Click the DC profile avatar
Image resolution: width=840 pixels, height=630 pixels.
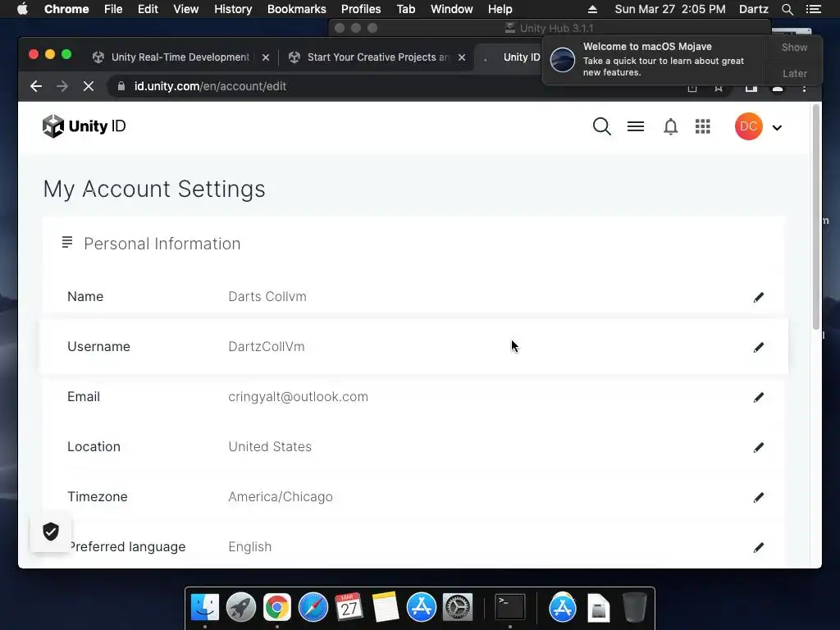(x=748, y=126)
